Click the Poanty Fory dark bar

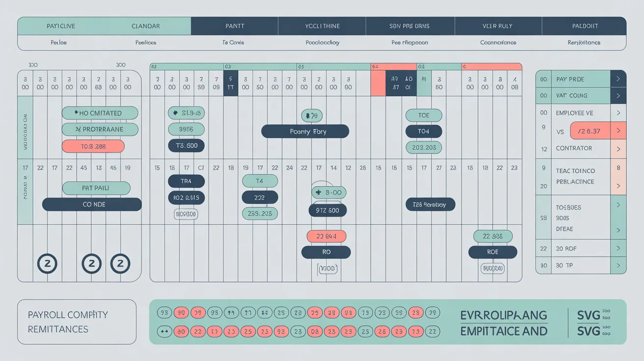pos(305,131)
